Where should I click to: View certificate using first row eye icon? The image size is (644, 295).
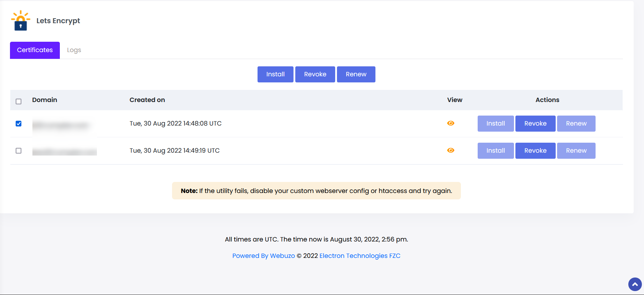point(451,123)
